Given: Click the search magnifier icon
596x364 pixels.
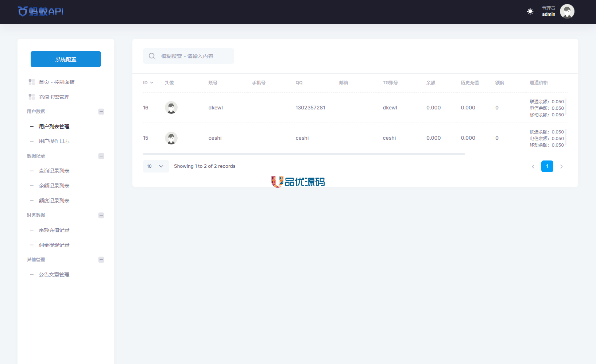Looking at the screenshot, I should 152,56.
